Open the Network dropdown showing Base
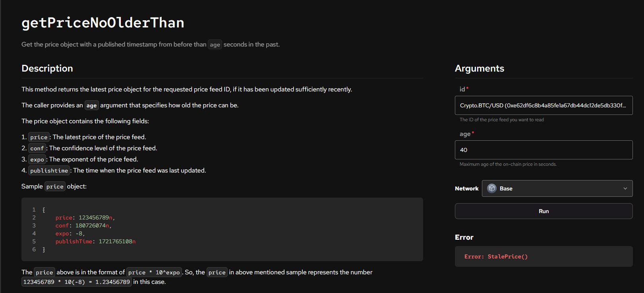This screenshot has width=644, height=293. tap(557, 188)
